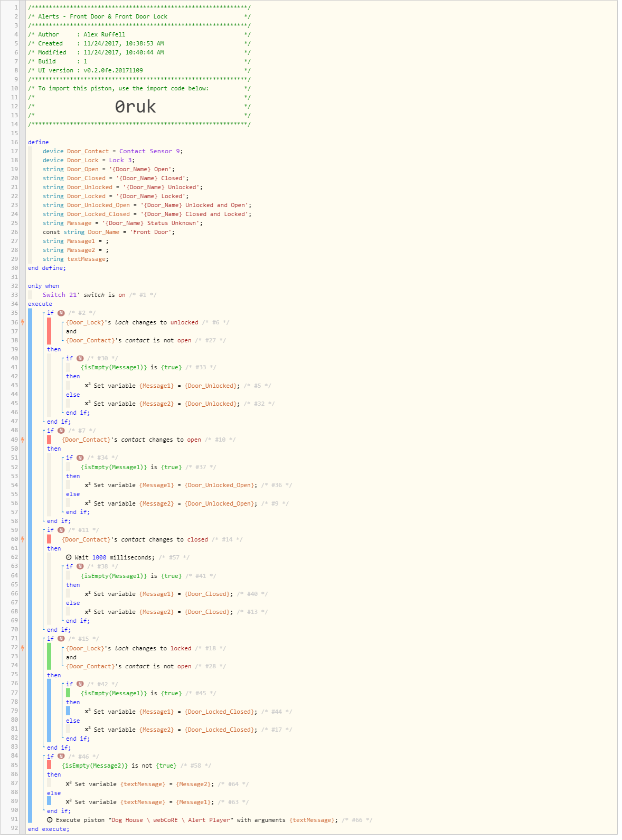This screenshot has height=840, width=622.
Task: Click the isEmpty(Message1) condition #33
Action: [131, 367]
